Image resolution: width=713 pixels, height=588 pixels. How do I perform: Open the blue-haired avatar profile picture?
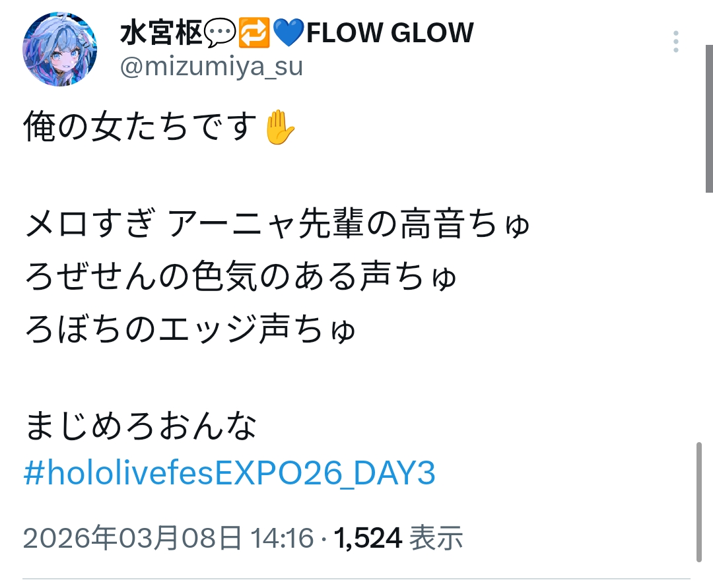tap(60, 49)
